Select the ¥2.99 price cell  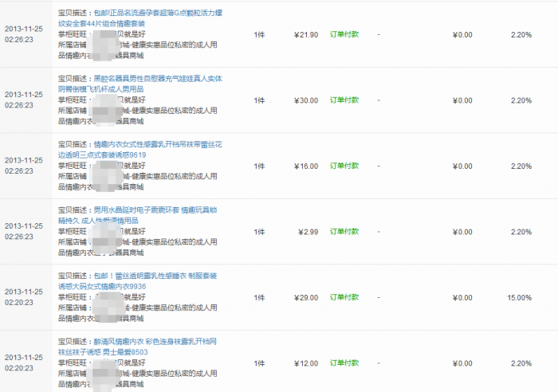pos(308,232)
